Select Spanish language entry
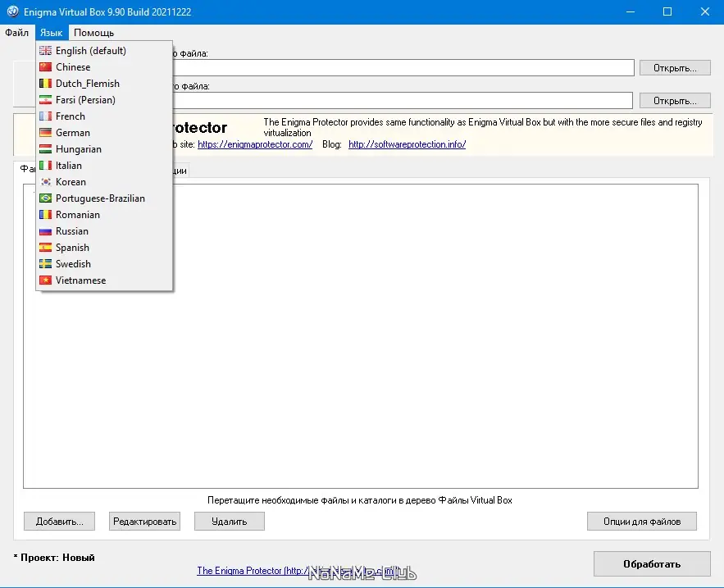This screenshot has width=724, height=588. (104, 248)
